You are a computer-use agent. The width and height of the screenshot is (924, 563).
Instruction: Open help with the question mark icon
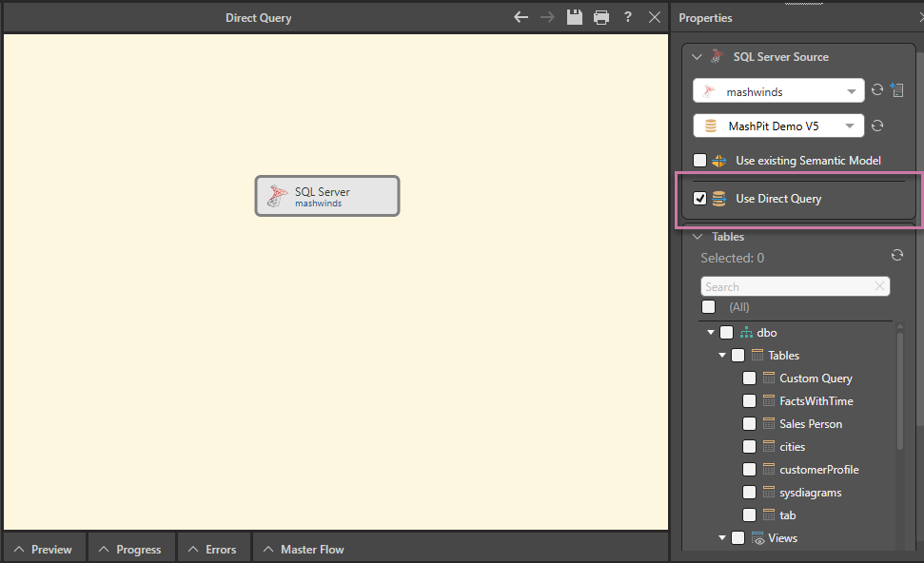coord(628,17)
